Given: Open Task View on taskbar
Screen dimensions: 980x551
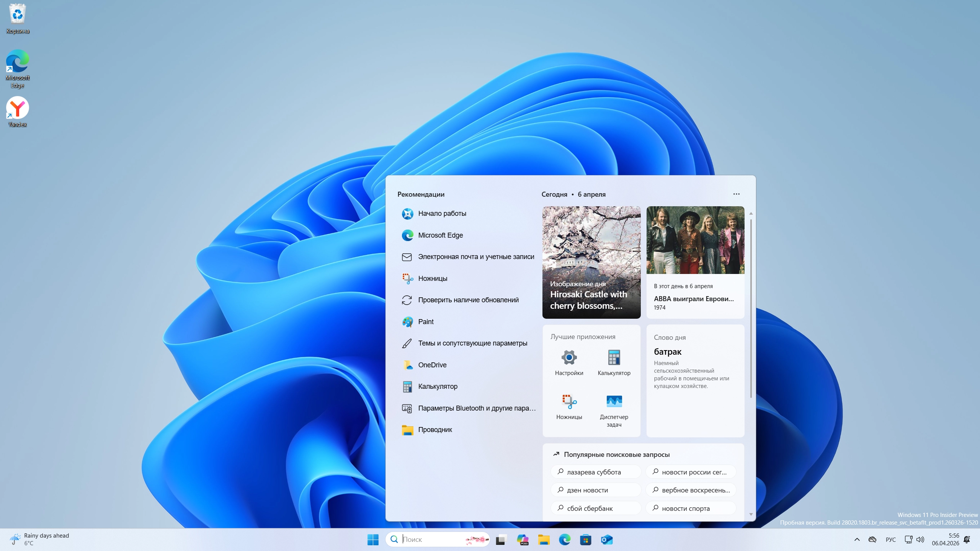Looking at the screenshot, I should pos(501,540).
